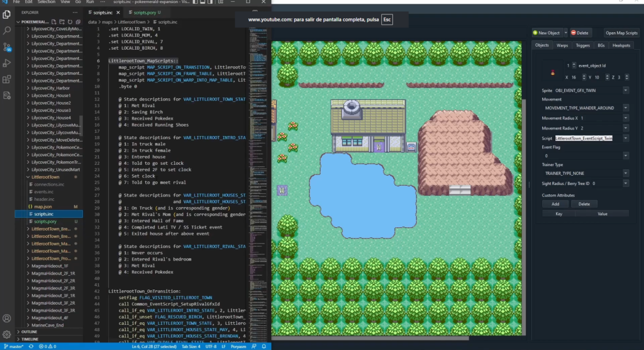Screen dimensions: 644x350
Task: Switch to the Triggers tab
Action: tap(582, 45)
